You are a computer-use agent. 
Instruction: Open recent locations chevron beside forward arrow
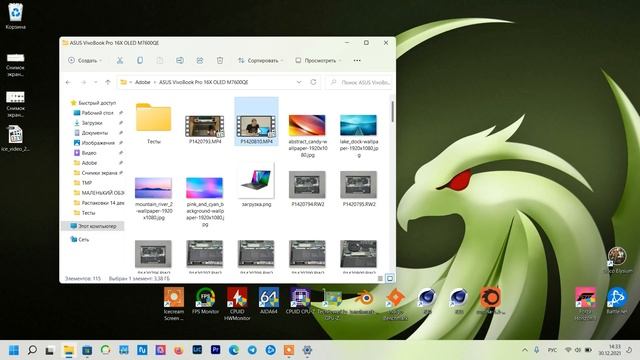click(x=96, y=82)
